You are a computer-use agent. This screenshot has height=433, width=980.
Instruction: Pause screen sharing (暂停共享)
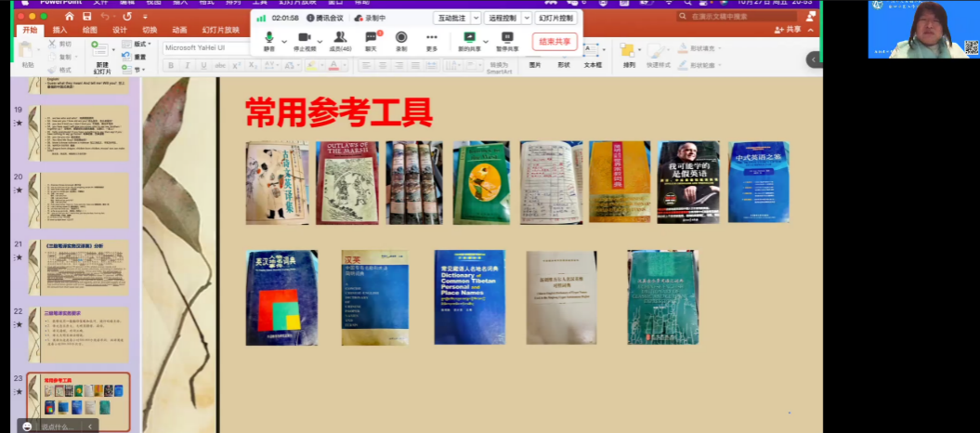[507, 38]
